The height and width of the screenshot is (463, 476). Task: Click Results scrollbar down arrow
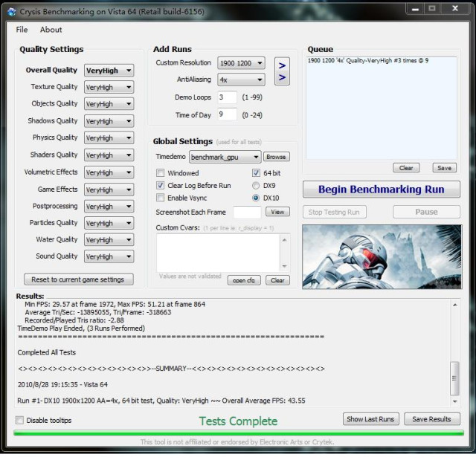coord(454,401)
